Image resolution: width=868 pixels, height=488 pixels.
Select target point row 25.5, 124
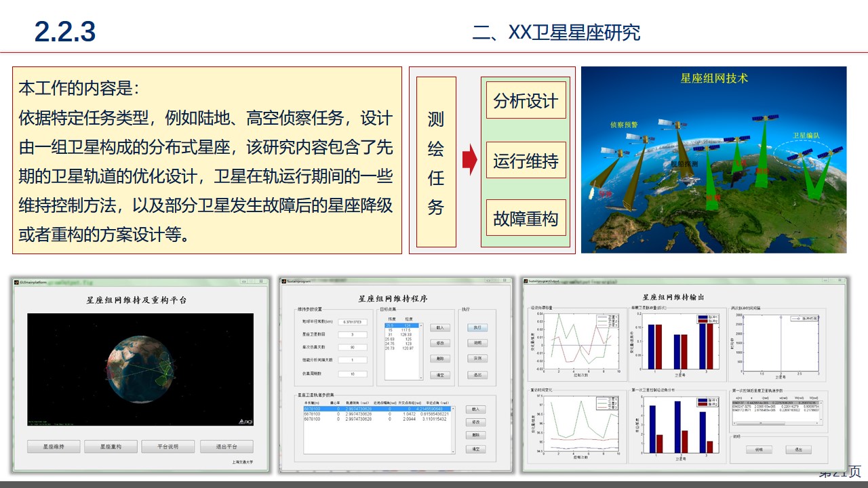tap(401, 325)
